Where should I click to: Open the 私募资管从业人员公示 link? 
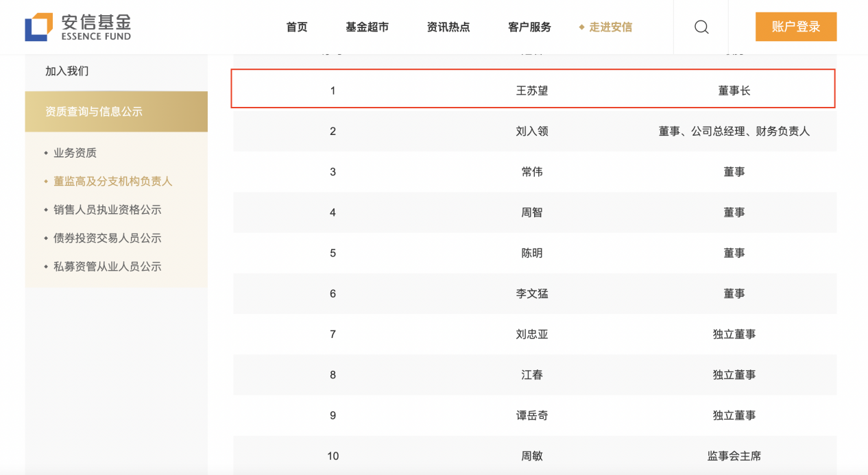108,267
